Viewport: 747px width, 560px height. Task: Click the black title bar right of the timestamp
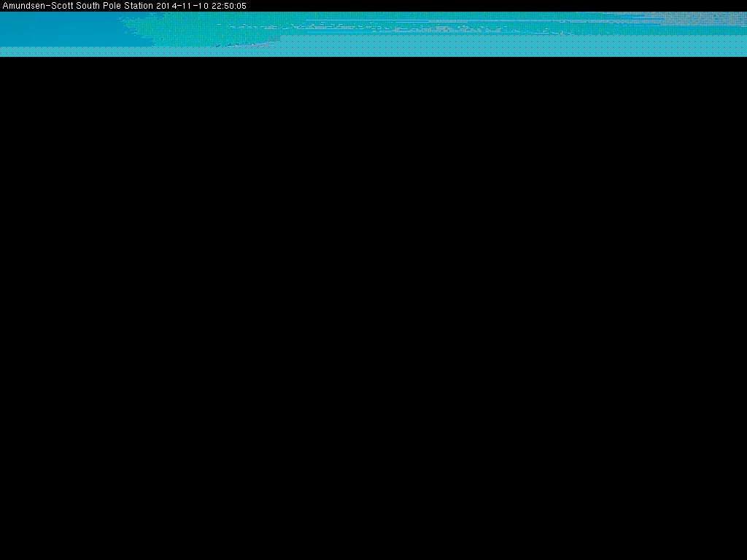pos(496,6)
